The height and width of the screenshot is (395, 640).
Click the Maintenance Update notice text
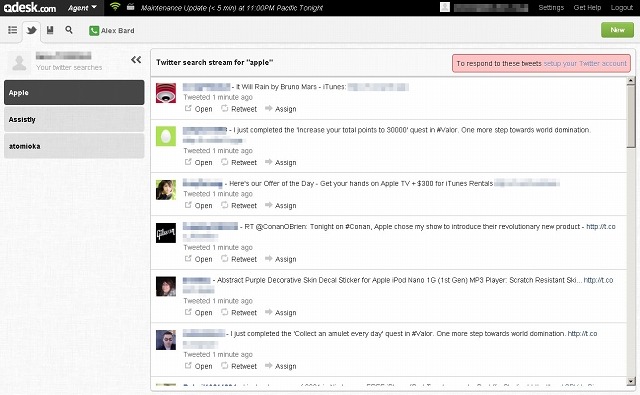pyautogui.click(x=231, y=8)
